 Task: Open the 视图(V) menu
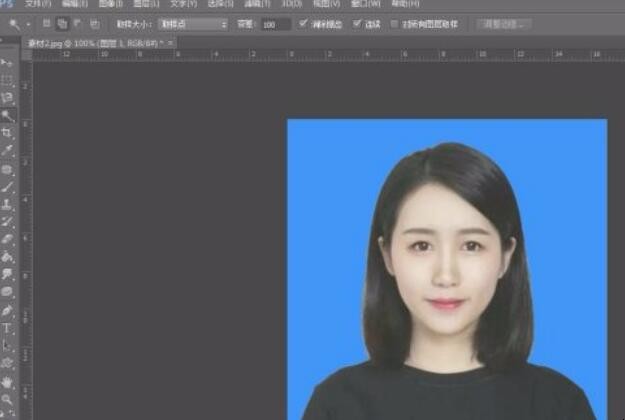[326, 4]
